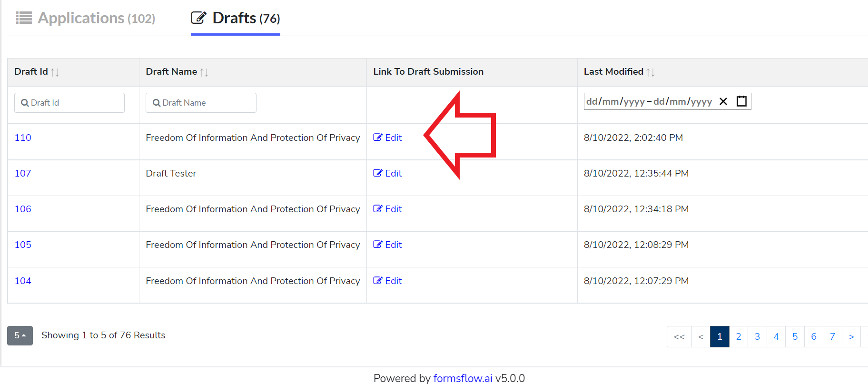
Task: Open draft id 105 link
Action: pyautogui.click(x=23, y=245)
